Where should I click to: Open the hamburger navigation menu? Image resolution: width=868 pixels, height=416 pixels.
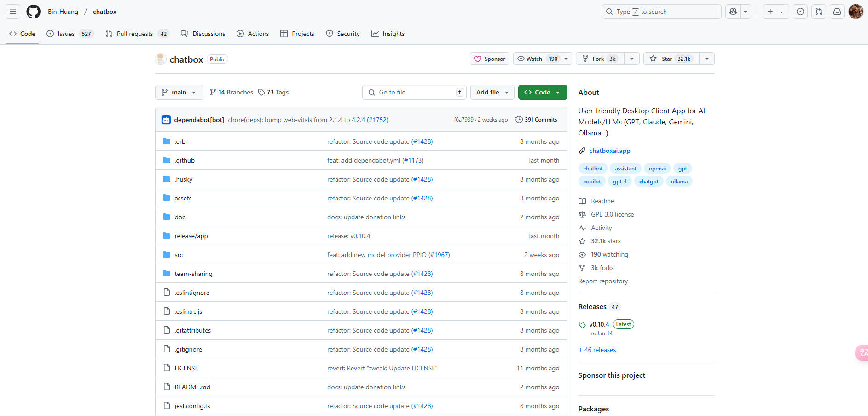coord(13,12)
